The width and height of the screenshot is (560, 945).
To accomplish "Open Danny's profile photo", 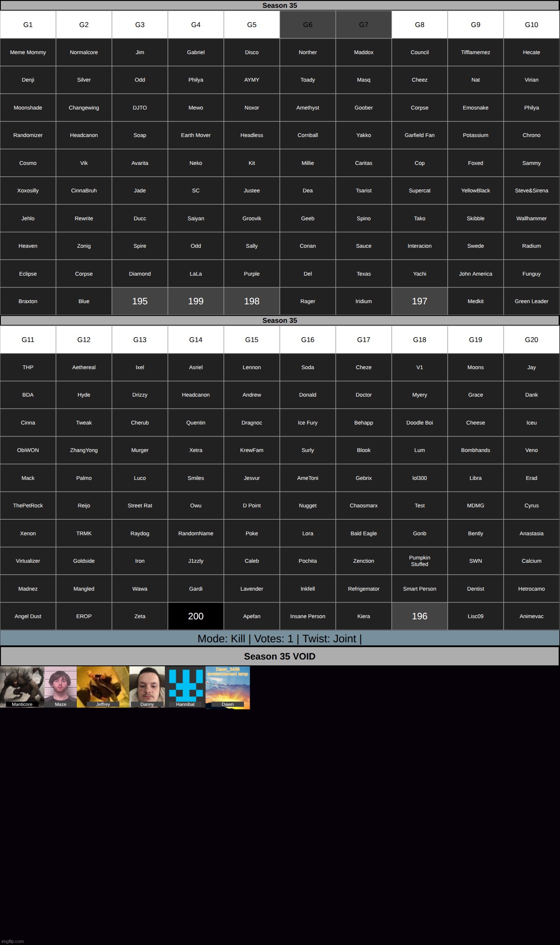I will coord(147,686).
